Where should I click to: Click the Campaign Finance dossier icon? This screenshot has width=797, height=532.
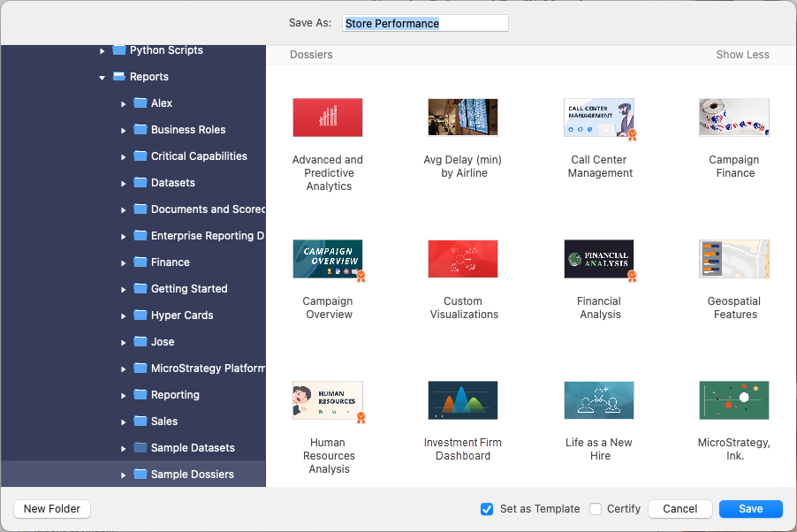point(733,118)
